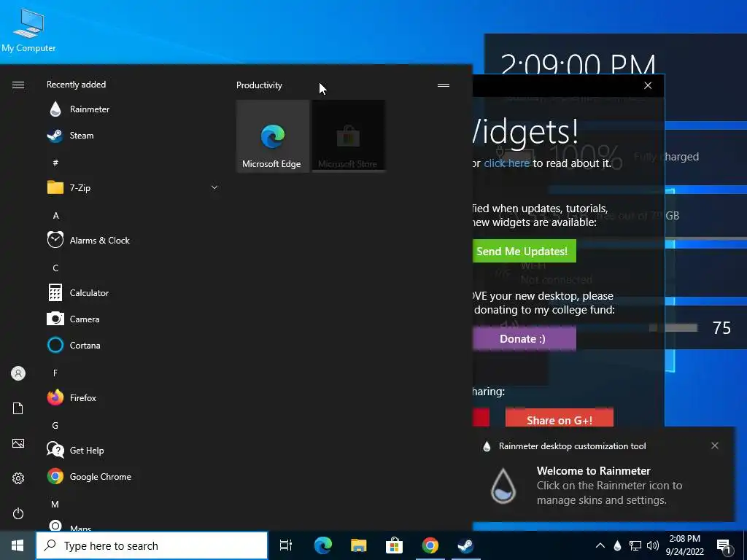Open the Action Center notifications icon
Screen dimensions: 747x560
(x=724, y=546)
